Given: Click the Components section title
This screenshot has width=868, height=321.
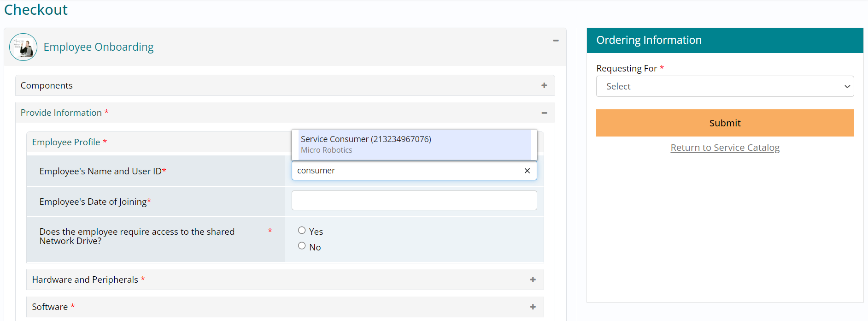Looking at the screenshot, I should (47, 86).
